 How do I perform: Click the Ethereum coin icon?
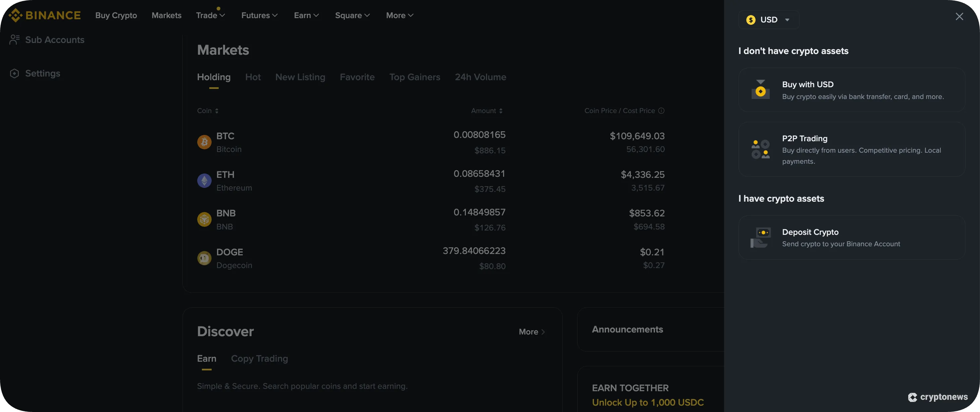point(204,181)
